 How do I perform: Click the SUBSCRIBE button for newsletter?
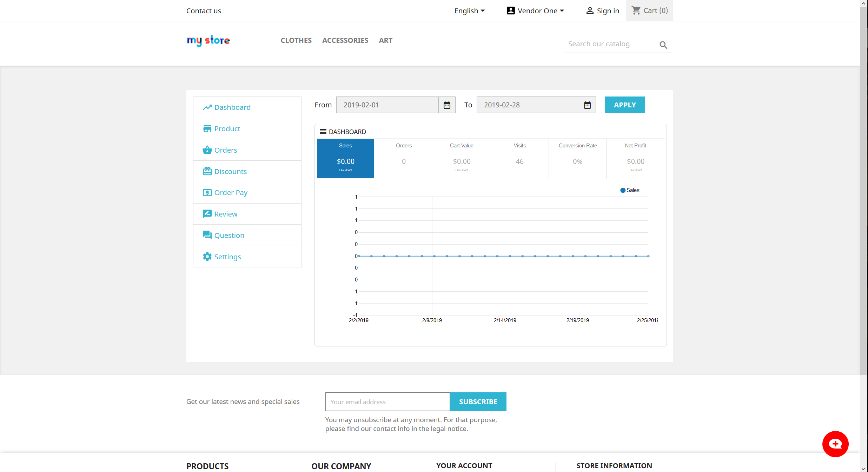[478, 402]
